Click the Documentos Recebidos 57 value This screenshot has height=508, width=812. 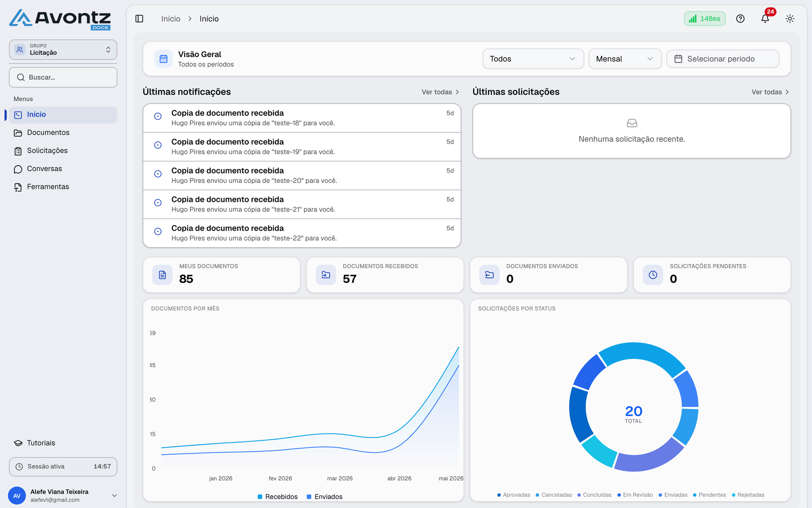(350, 279)
